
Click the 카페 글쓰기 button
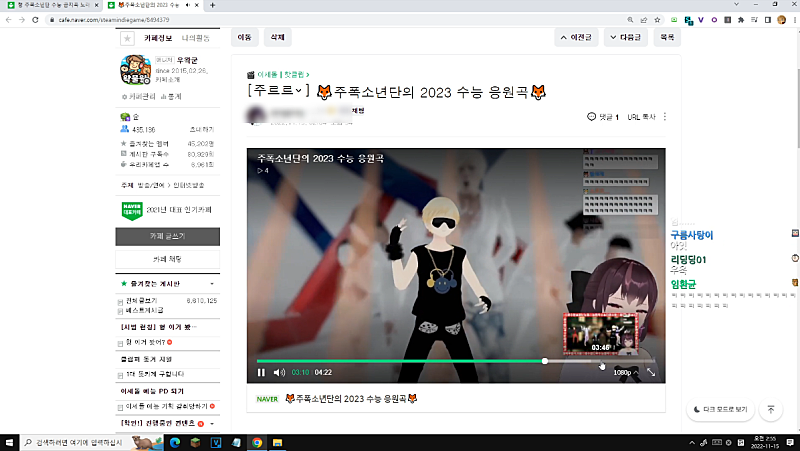pos(167,236)
